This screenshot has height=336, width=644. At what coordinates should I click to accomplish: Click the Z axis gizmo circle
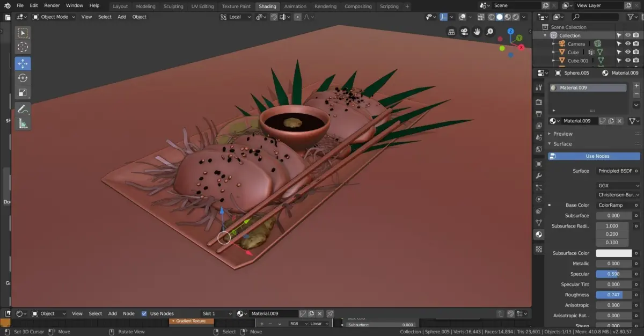click(x=510, y=32)
